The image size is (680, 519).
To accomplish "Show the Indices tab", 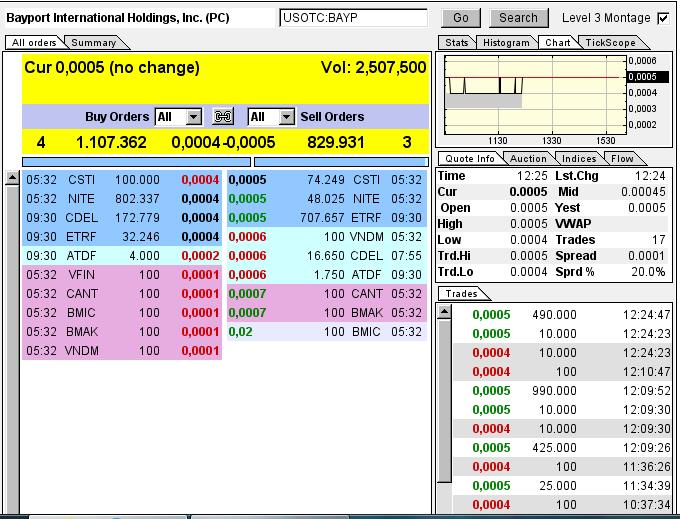I will tap(579, 159).
